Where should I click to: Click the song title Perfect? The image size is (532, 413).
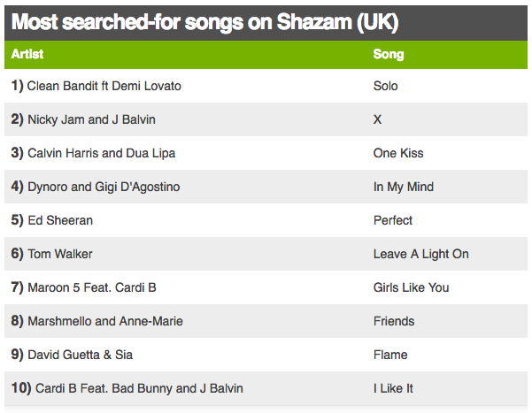[393, 220]
